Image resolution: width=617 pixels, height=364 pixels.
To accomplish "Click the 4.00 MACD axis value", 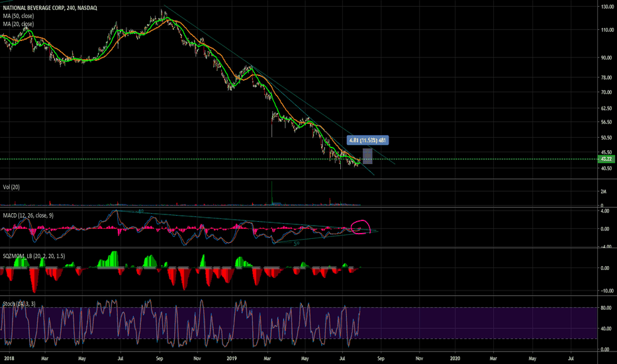I will [605, 211].
